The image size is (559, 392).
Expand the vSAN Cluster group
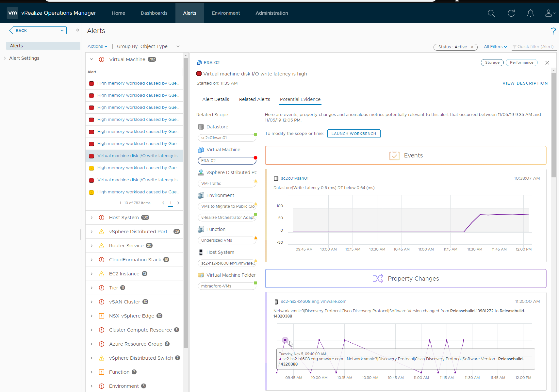[x=91, y=302]
